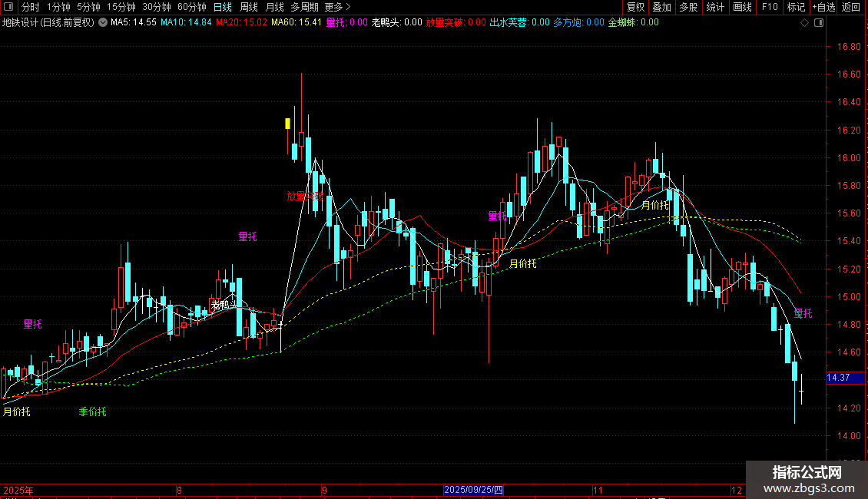Click the 量托: 0.00 value in header

(347, 23)
